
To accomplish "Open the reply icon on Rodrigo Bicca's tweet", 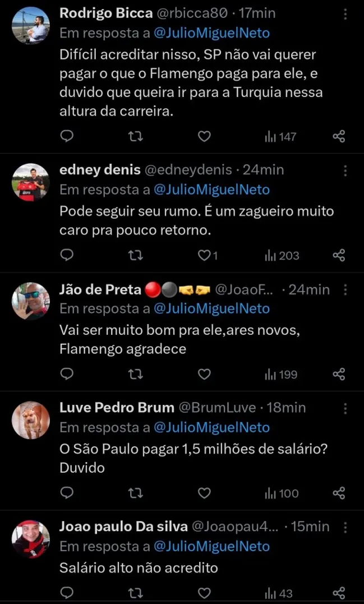I will click(x=67, y=136).
